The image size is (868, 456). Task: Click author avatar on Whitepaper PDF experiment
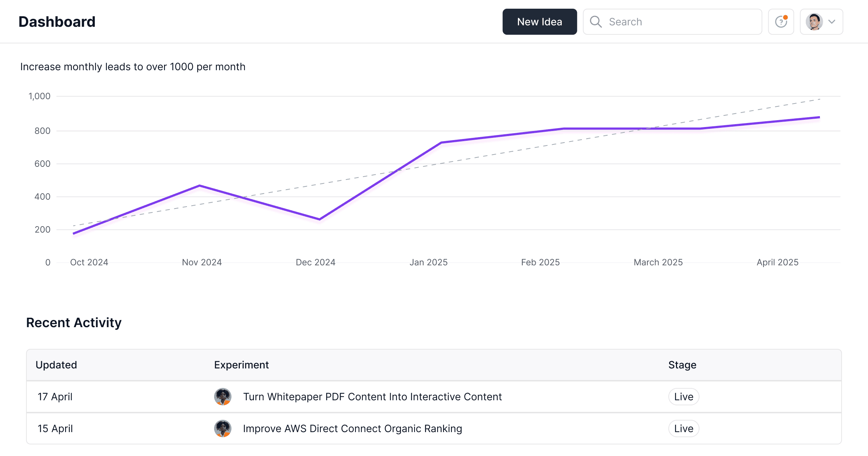223,397
